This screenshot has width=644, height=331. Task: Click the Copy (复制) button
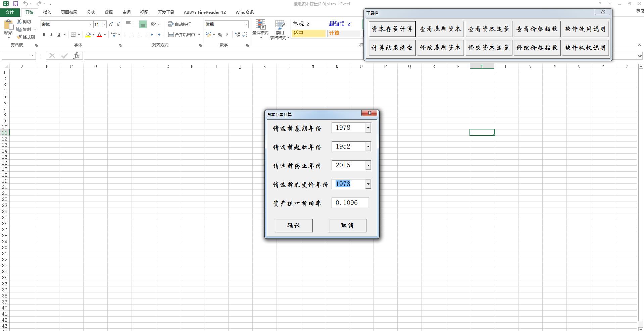(x=24, y=30)
